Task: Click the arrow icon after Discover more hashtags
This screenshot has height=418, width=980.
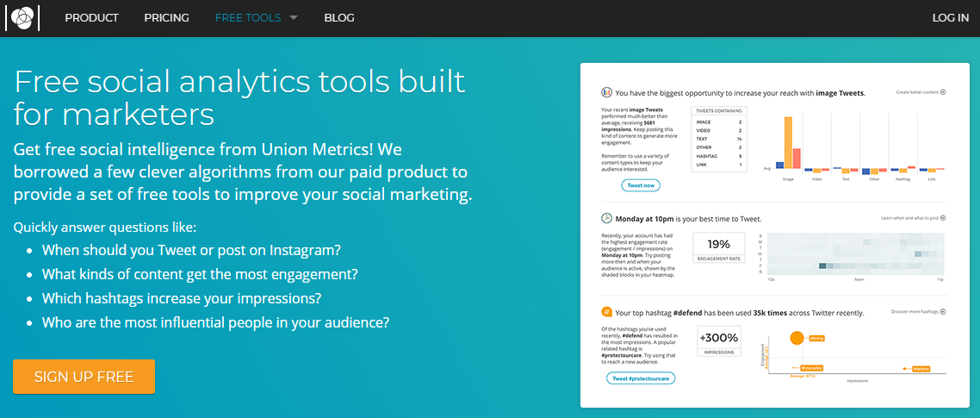Action: click(x=943, y=312)
